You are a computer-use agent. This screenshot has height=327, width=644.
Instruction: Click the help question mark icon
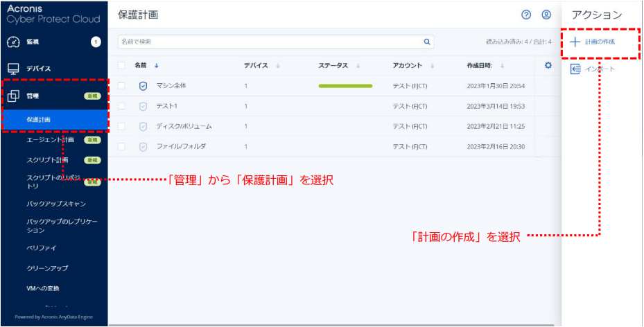526,15
